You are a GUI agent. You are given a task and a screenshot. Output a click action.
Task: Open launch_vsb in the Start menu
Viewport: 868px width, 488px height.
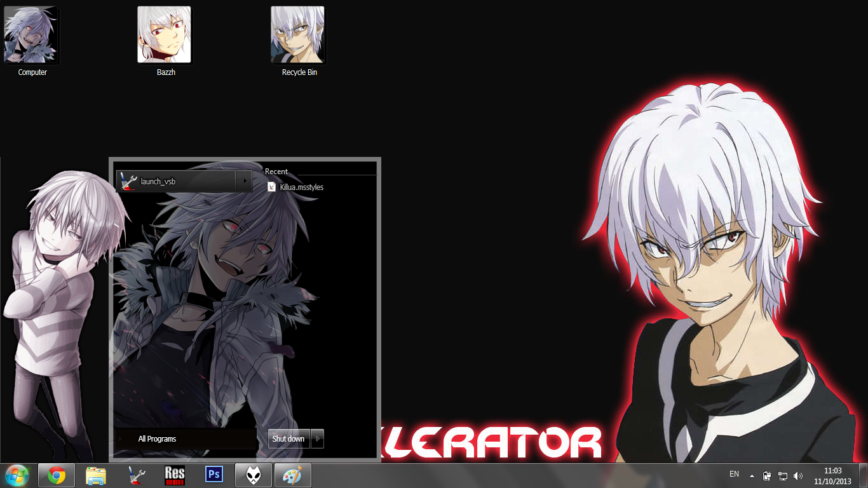coord(176,182)
